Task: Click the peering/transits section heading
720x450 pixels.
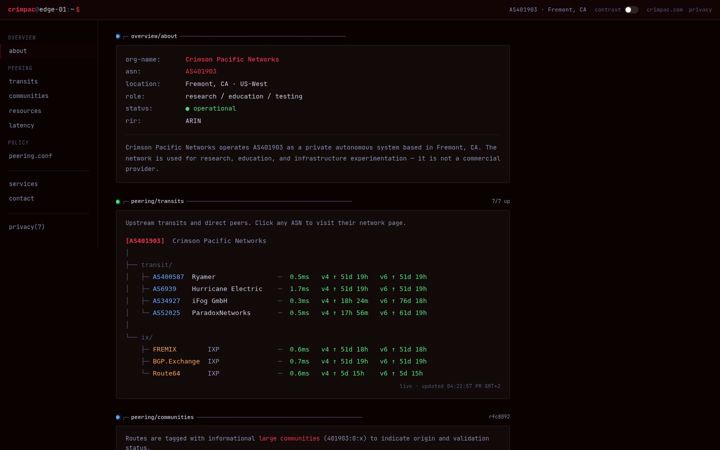Action: [157, 201]
